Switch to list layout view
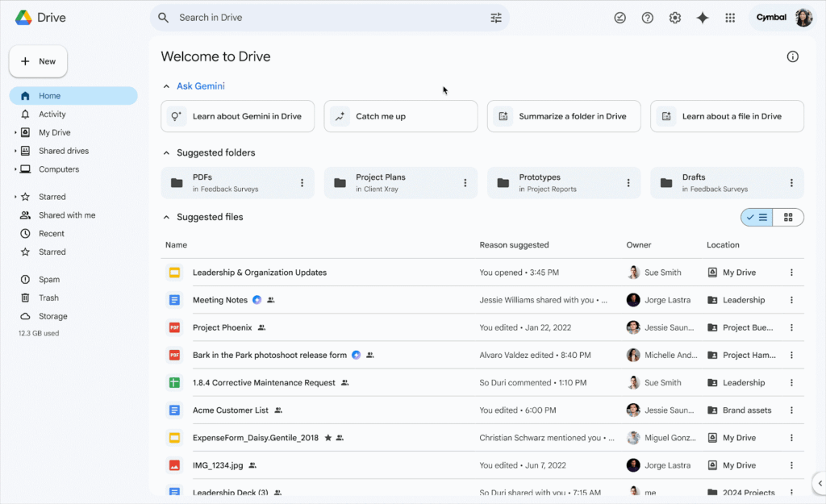Image resolution: width=826 pixels, height=504 pixels. (x=757, y=217)
